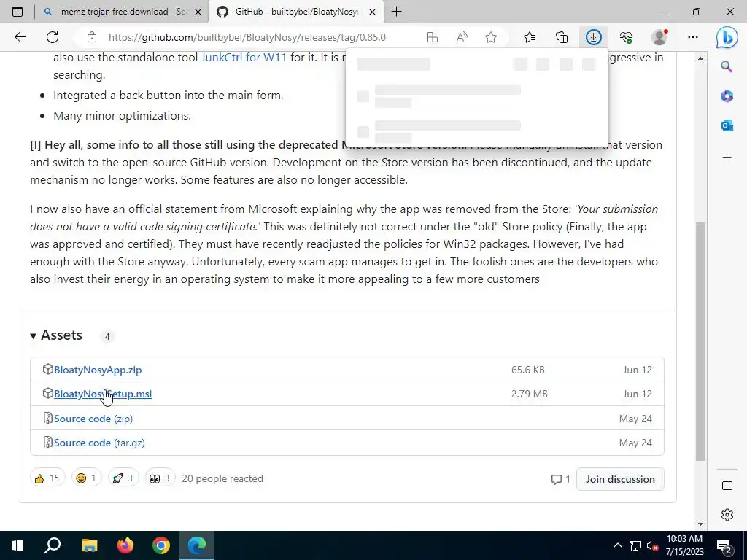
Task: Open the notification center
Action: click(724, 545)
